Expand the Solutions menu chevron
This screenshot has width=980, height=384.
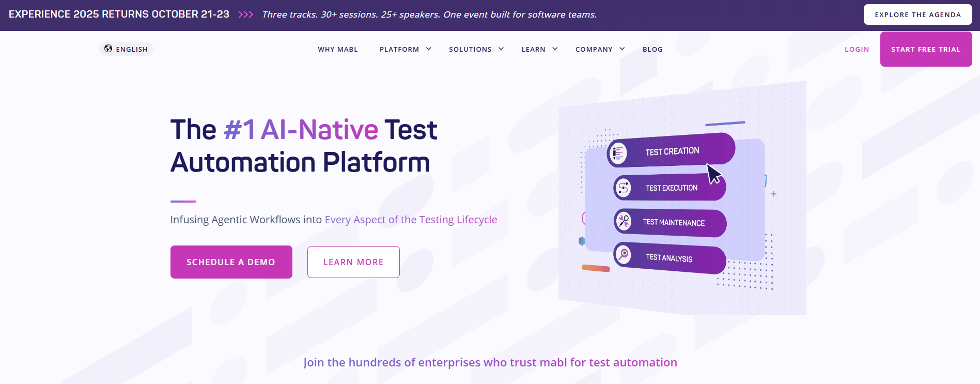pyautogui.click(x=501, y=49)
